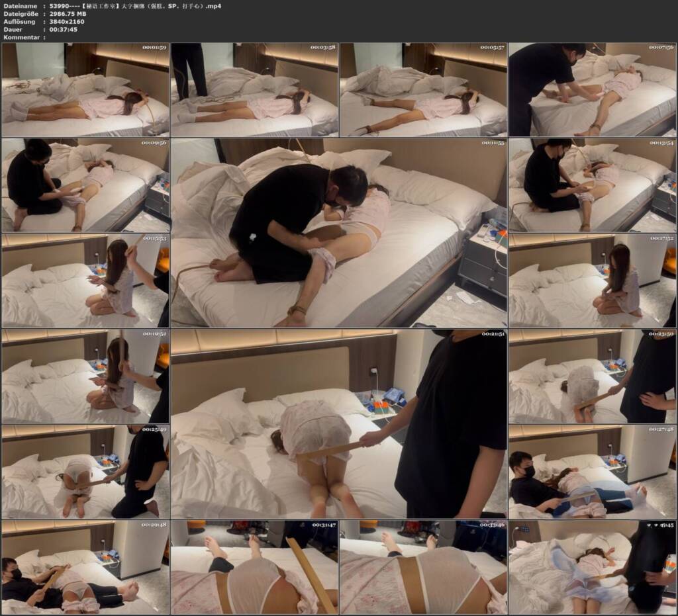This screenshot has width=678, height=616.
Task: Click the large frame stamped 00:11:55
Action: [339, 233]
